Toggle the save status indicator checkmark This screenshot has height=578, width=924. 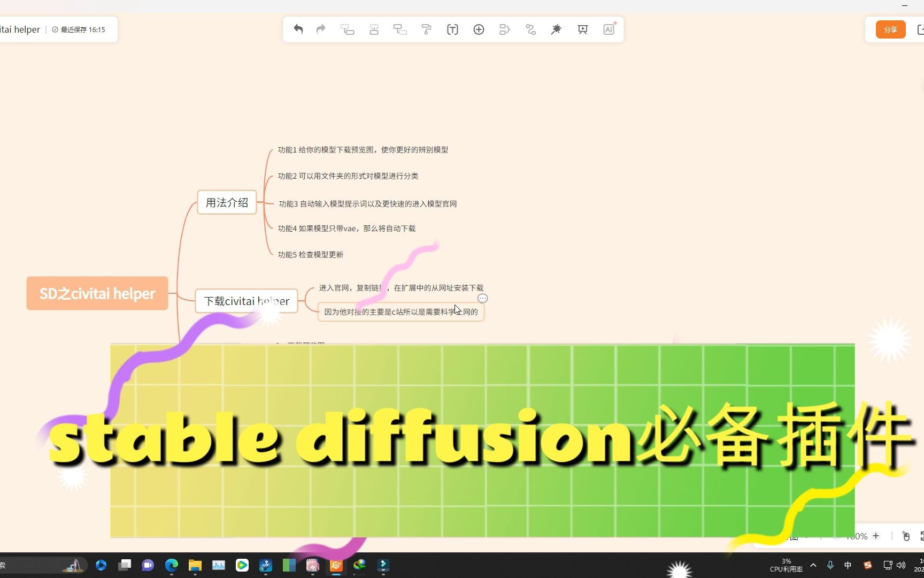point(55,29)
